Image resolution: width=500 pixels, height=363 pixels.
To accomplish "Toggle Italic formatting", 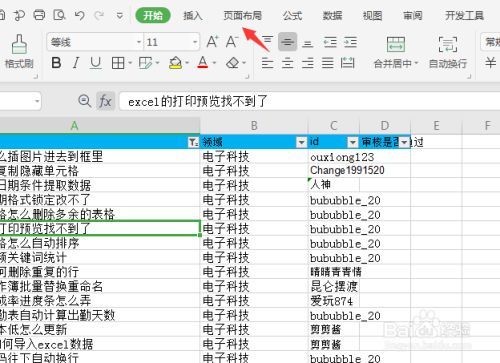I will 76,63.
